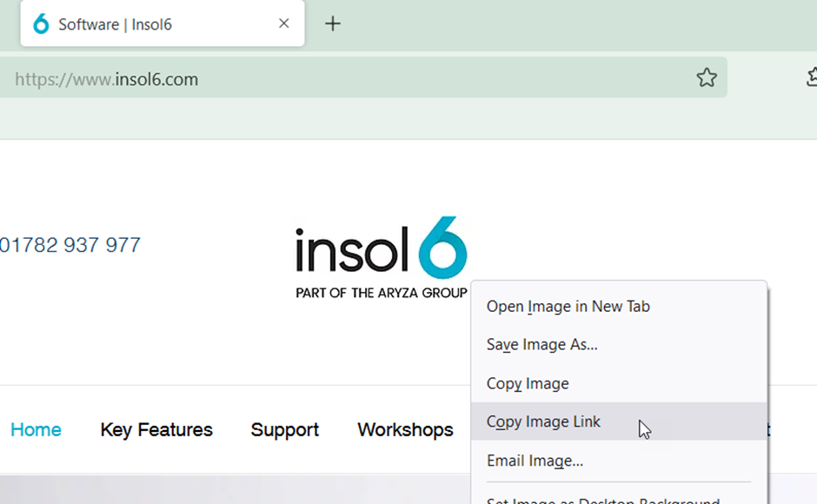Select the Software | Insol6 tab title
Screen dimensions: 817x504
[x=115, y=24]
